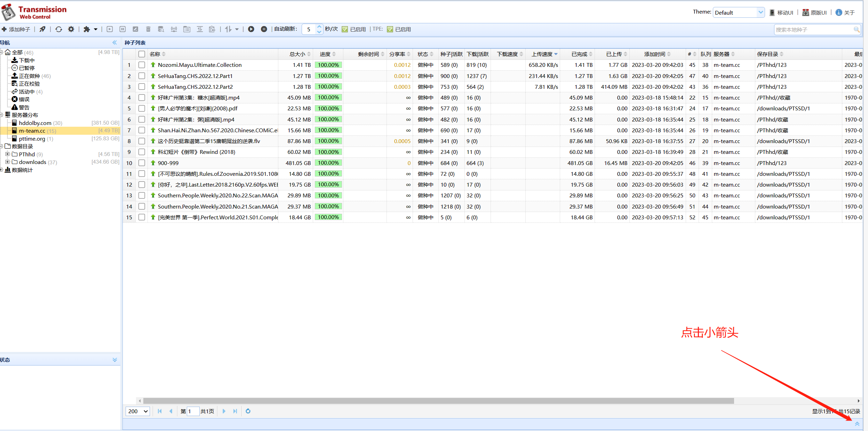Select pttime.org server in tree
The width and height of the screenshot is (868, 431).
pos(33,139)
